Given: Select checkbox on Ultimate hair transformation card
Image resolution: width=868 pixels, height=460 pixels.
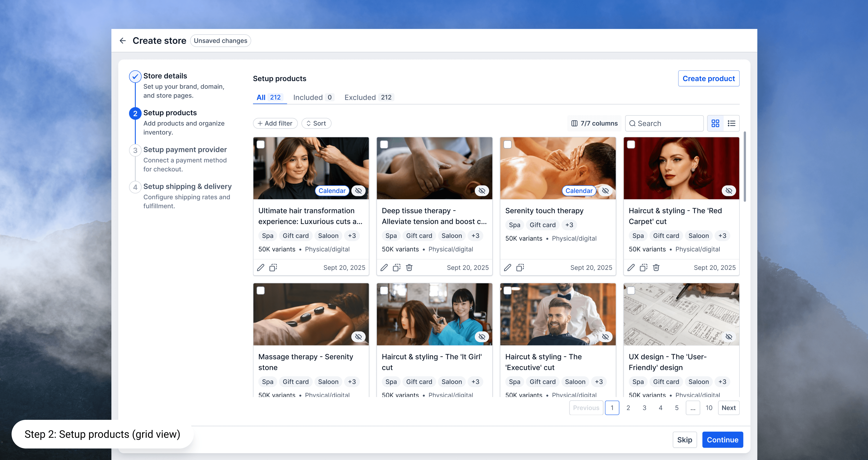Looking at the screenshot, I should 260,145.
